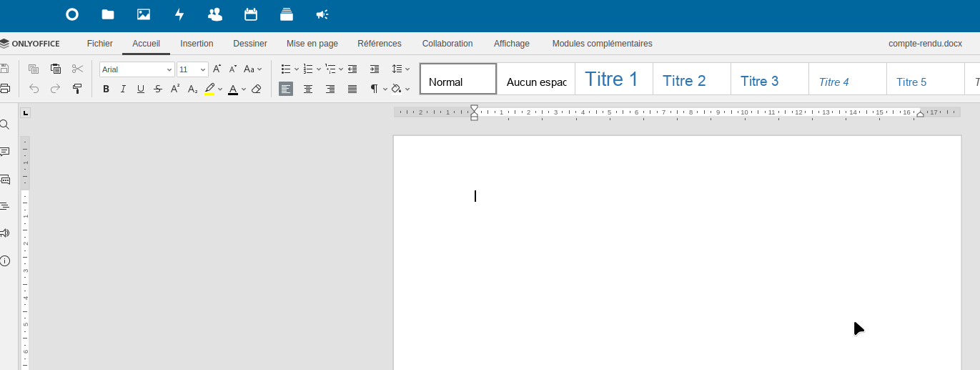Open the Activity lightning icon
Screen dimensions: 980x370
(179, 14)
